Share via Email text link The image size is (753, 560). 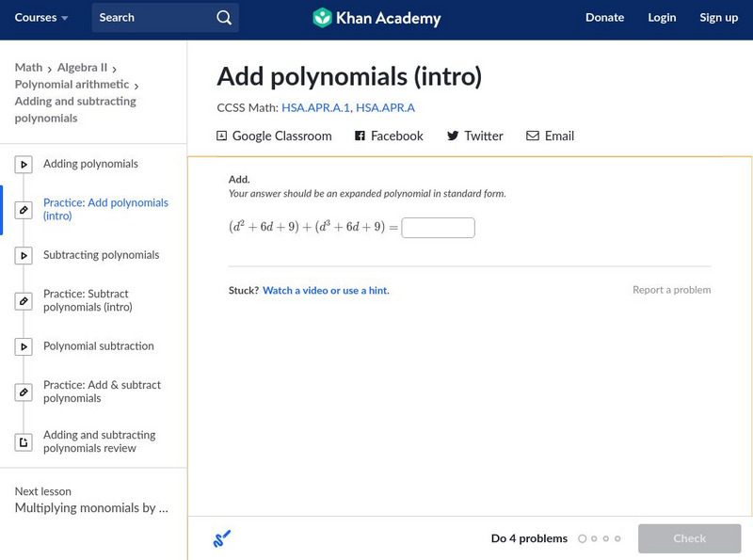(x=559, y=136)
